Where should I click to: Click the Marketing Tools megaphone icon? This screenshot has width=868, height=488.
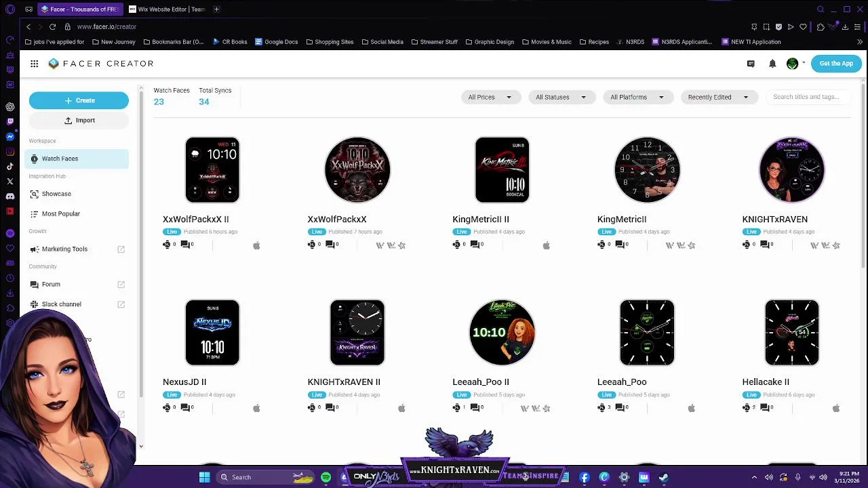35,249
